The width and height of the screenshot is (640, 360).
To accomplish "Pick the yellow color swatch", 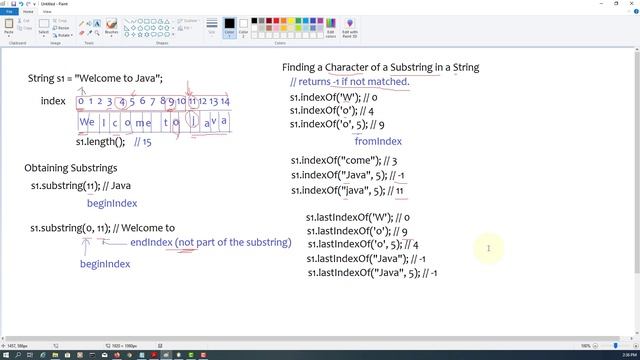I will click(291, 20).
